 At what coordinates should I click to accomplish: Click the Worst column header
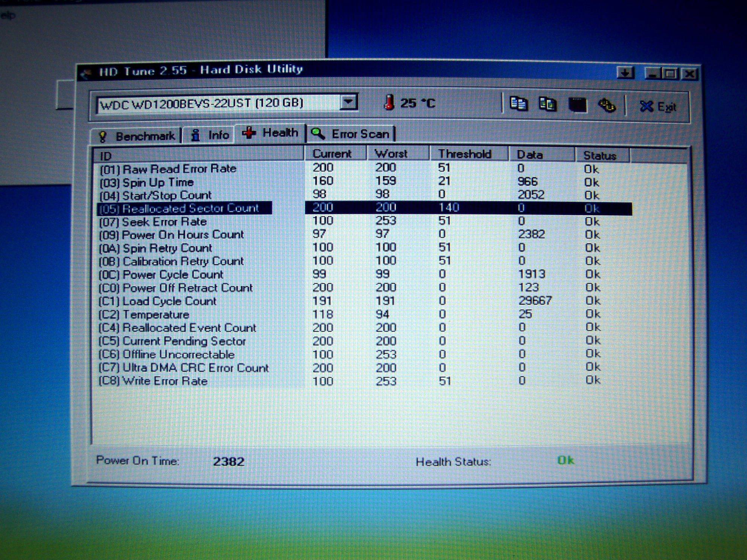[398, 154]
